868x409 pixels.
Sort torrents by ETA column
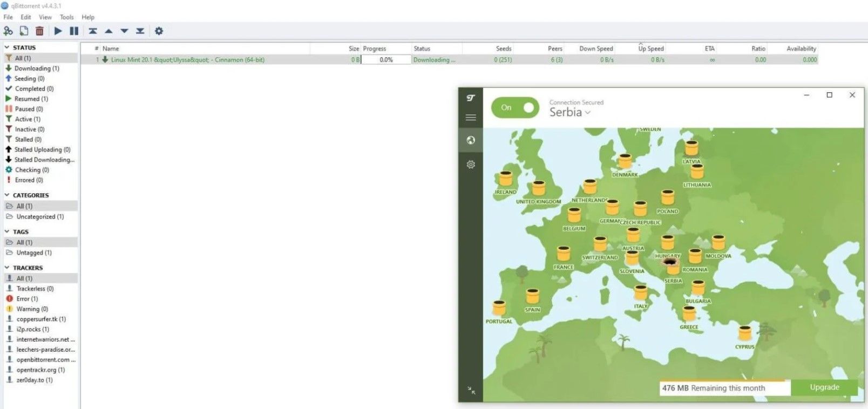click(709, 49)
